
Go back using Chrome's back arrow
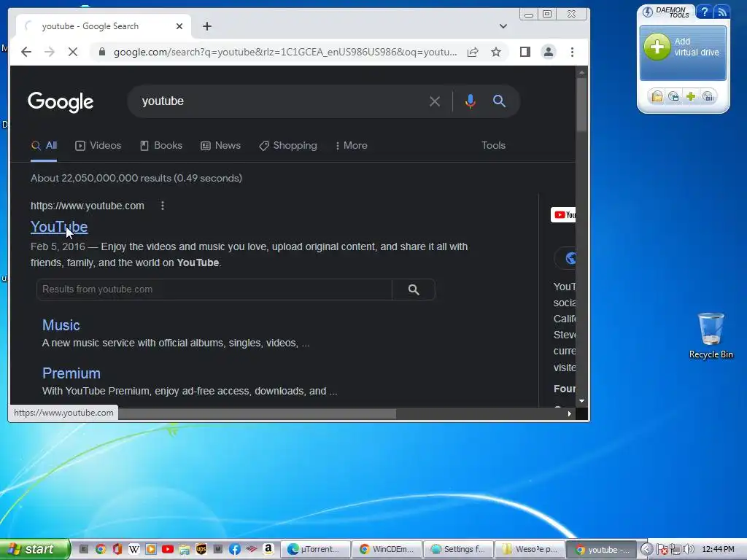pyautogui.click(x=26, y=52)
